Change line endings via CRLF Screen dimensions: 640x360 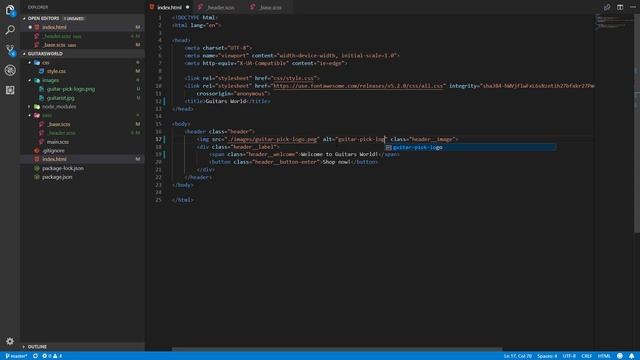[587, 356]
